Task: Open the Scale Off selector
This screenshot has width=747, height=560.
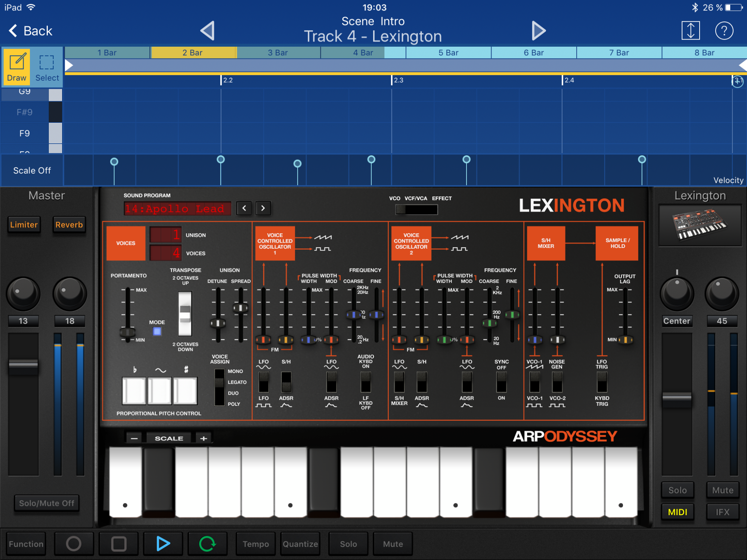Action: (32, 171)
